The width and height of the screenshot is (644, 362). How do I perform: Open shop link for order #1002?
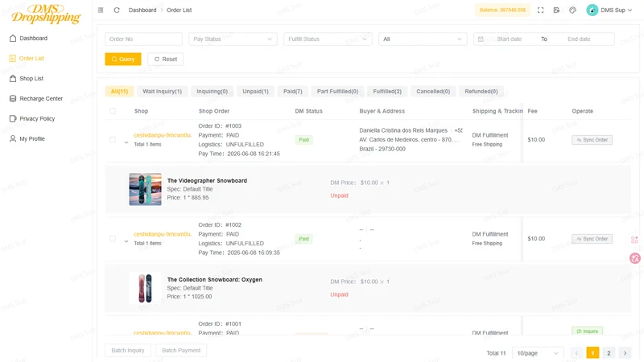click(x=163, y=234)
